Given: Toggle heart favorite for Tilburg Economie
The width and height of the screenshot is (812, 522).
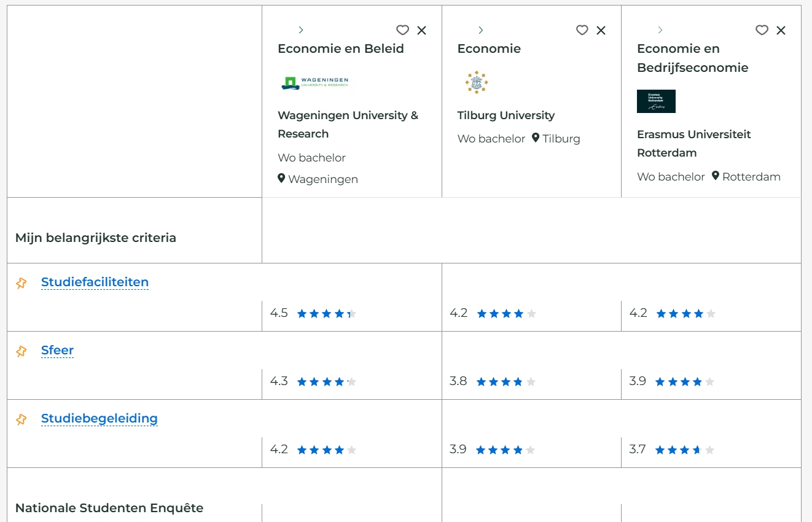Looking at the screenshot, I should 582,30.
